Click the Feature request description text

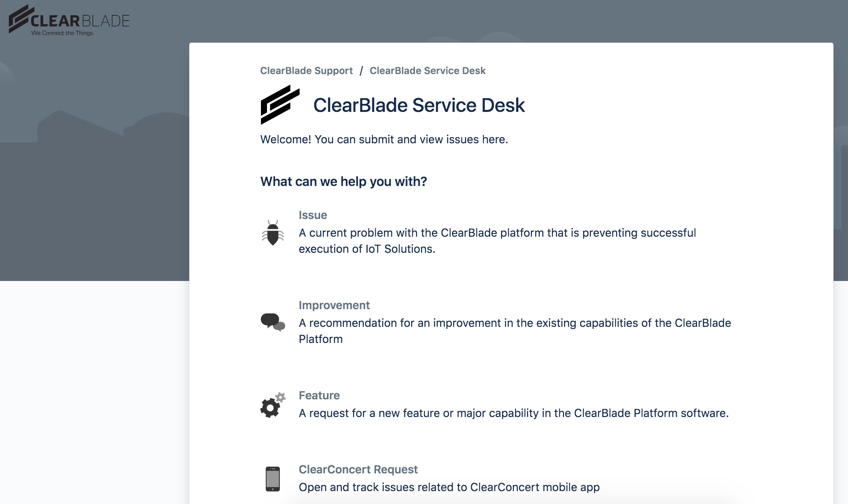(513, 413)
